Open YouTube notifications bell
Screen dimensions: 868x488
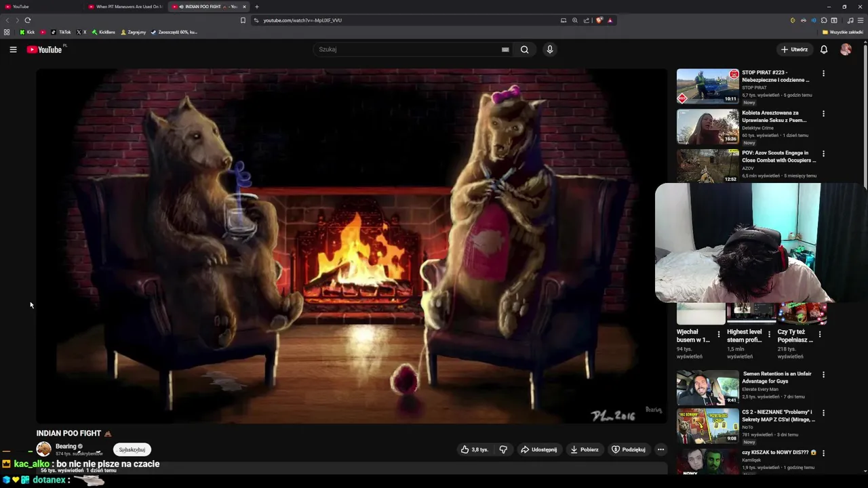tap(824, 49)
